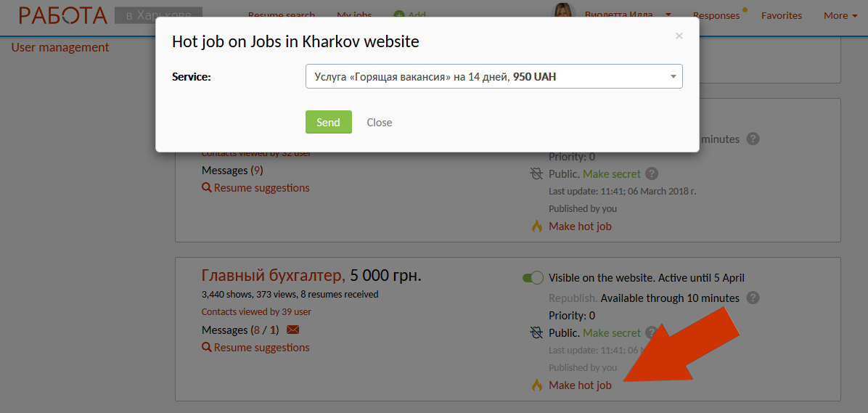Viewport: 868px width, 413px height.
Task: Open the Главный бухгалтер job title
Action: (x=272, y=276)
